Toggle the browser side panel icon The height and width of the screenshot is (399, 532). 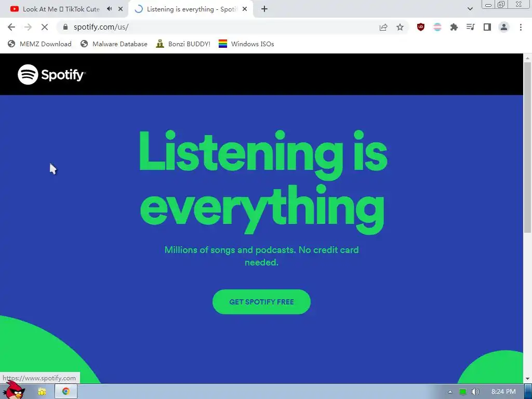tap(487, 27)
